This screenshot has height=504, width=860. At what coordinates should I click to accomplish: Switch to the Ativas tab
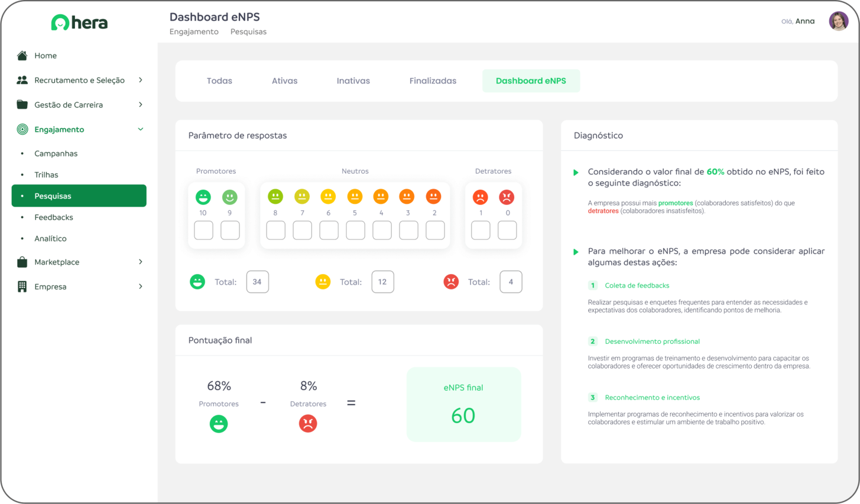pos(284,81)
